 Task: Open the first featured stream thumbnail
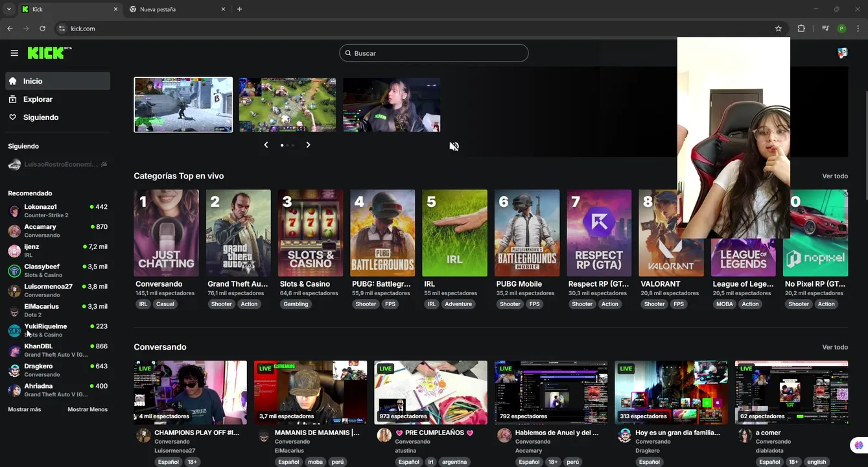183,104
